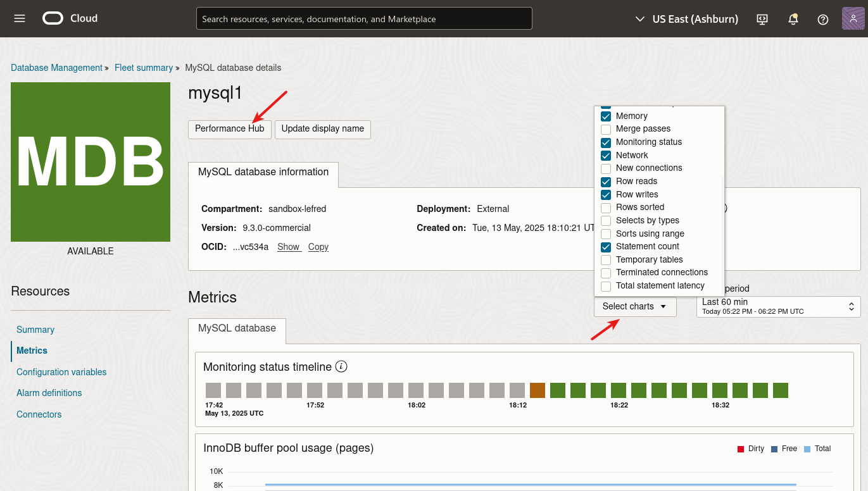Expand the US East (Ashburn) region menu
This screenshot has height=491, width=868.
(x=687, y=19)
